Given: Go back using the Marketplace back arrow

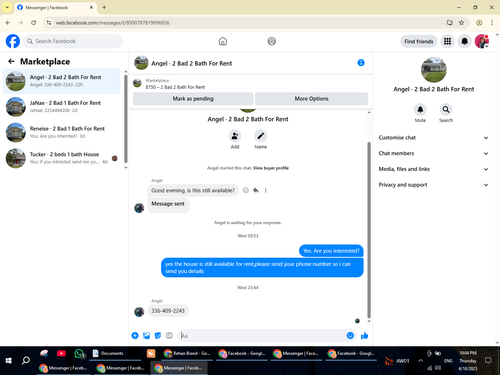Looking at the screenshot, I should [x=11, y=61].
